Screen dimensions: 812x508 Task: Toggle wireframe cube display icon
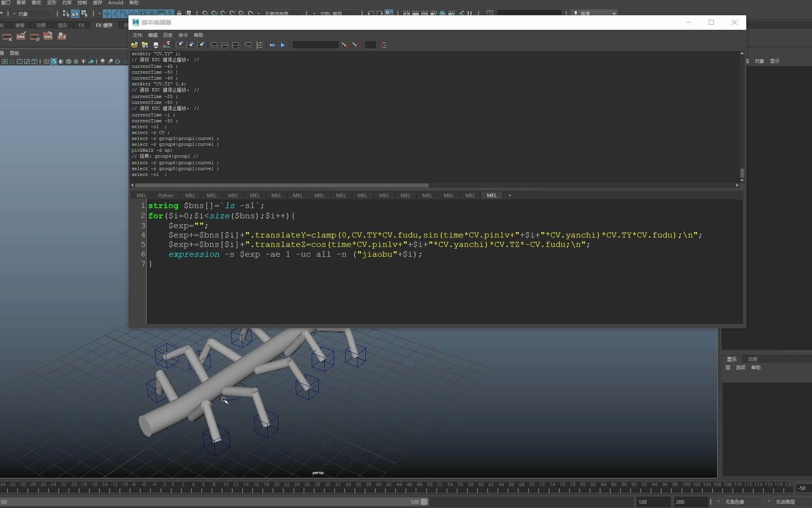tap(46, 62)
